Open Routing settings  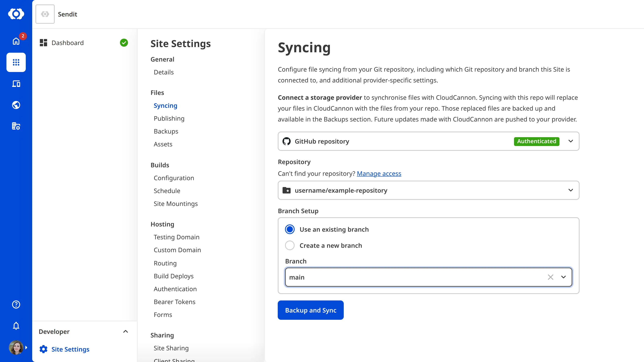click(165, 263)
